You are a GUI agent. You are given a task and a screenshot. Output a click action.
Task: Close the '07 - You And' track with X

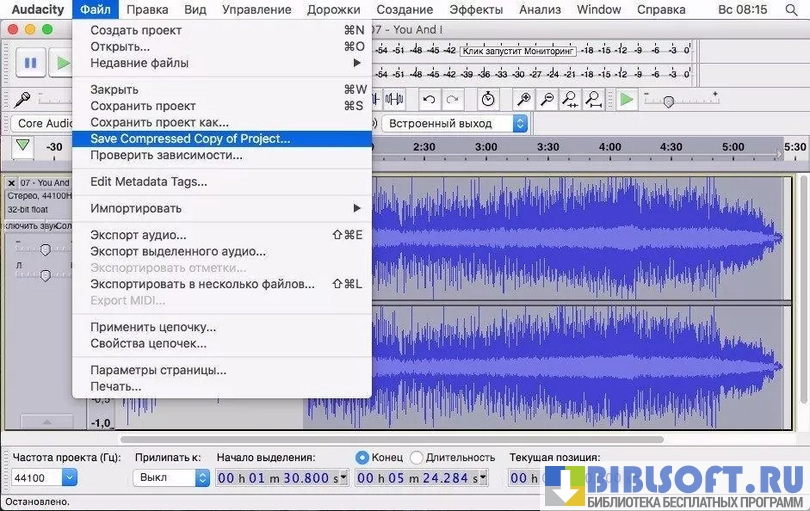pos(12,183)
